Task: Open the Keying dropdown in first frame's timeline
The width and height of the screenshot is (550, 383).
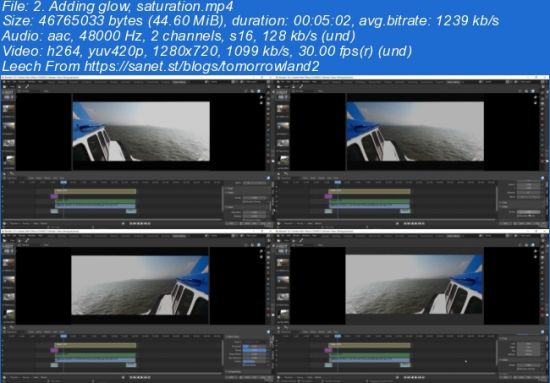Action: [26, 223]
